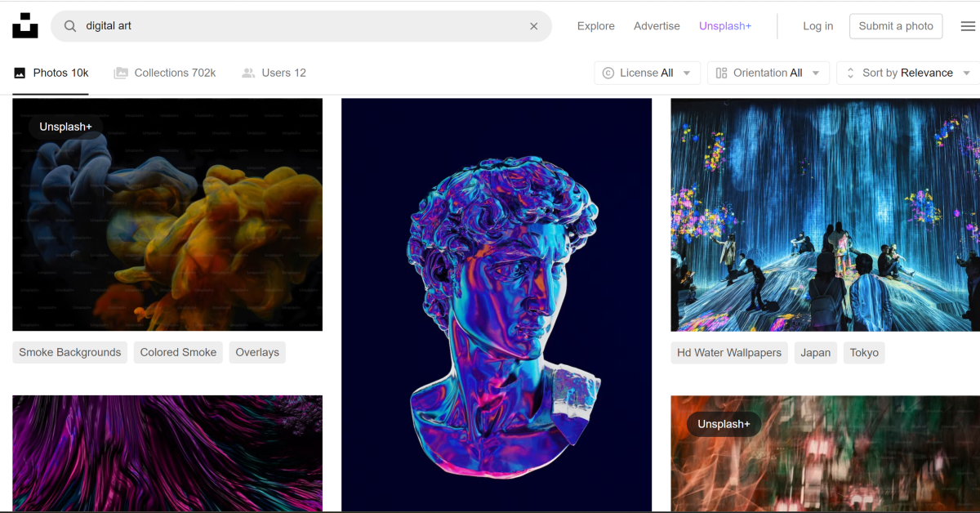Screen dimensions: 980x513
Task: Click the Unsplash+ badge on smoke photo
Action: click(x=65, y=127)
